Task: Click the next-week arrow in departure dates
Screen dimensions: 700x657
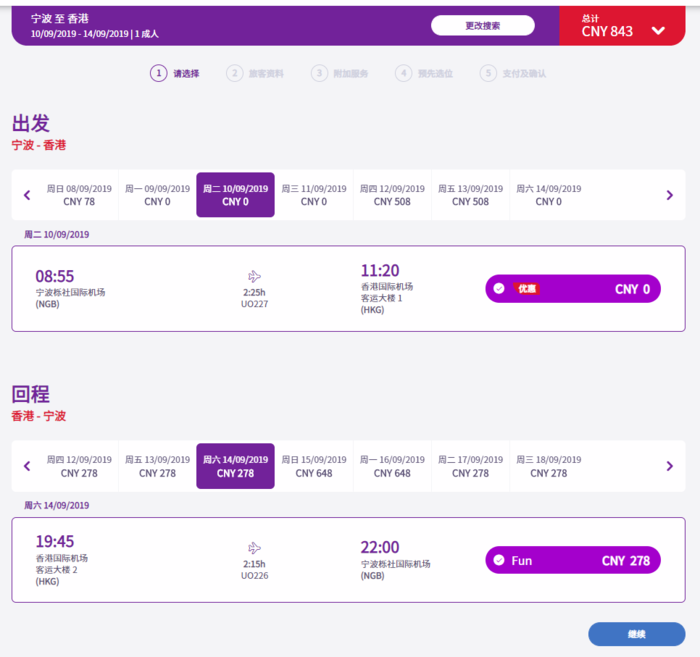Action: click(669, 195)
